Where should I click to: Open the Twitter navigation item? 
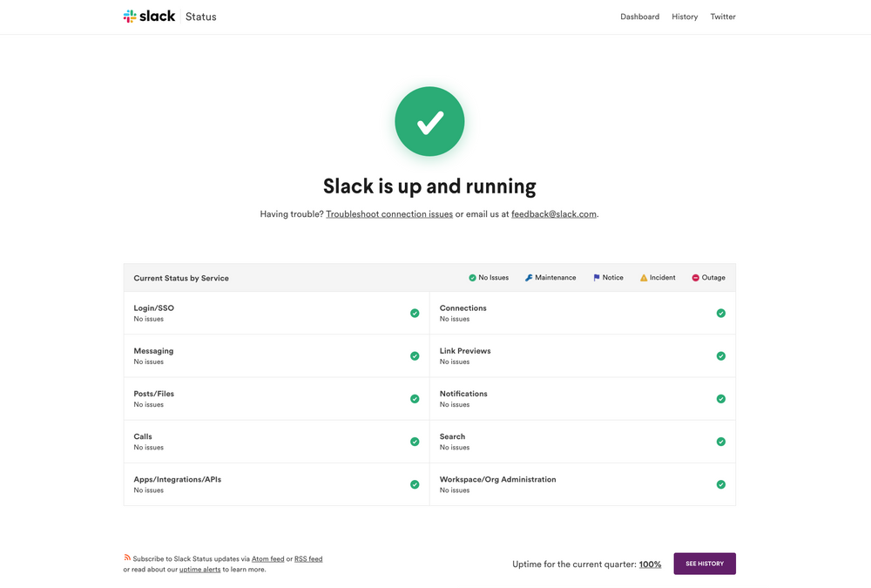coord(723,17)
